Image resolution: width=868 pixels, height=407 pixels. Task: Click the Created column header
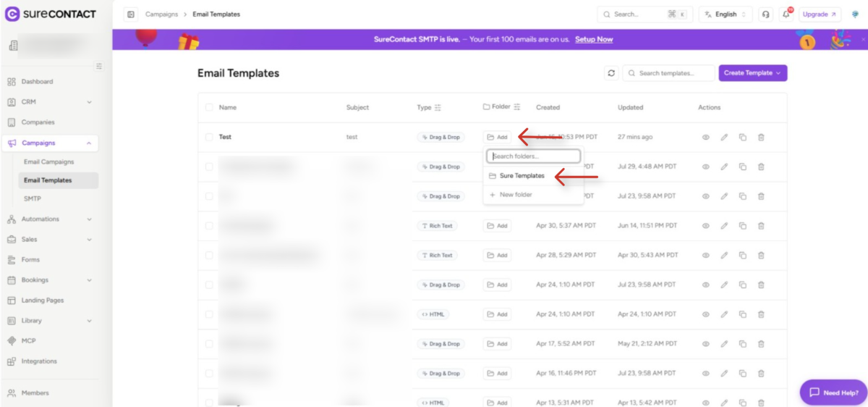point(548,107)
